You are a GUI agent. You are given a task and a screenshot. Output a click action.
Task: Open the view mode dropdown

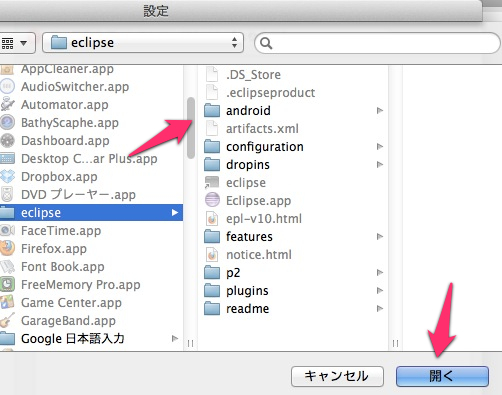click(16, 43)
